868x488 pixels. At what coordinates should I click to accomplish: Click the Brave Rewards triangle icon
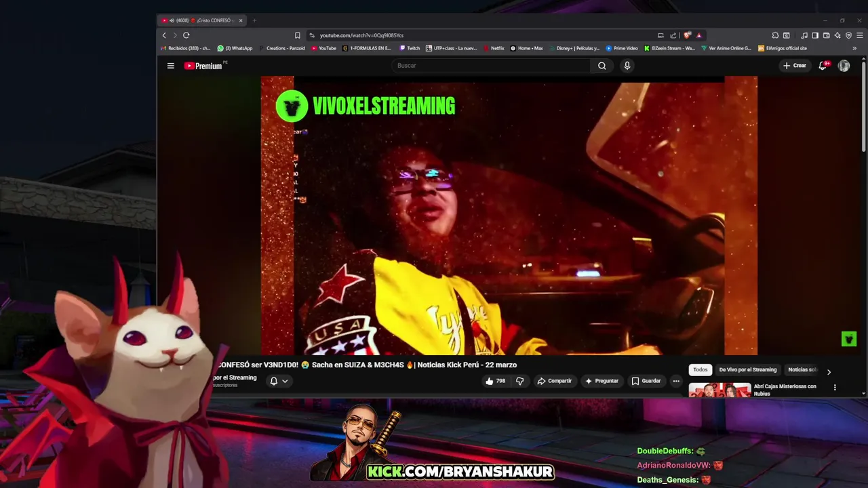pos(698,35)
